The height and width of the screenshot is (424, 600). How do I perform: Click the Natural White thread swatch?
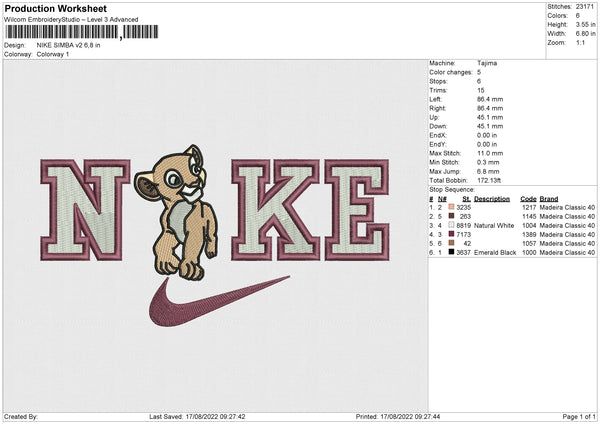(x=451, y=225)
